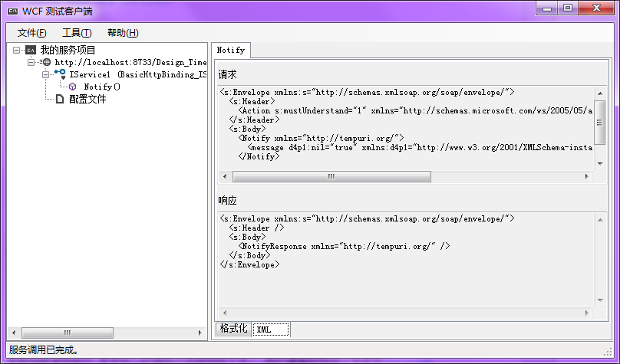The image size is (620, 364).
Task: Click the Action s:mustUnderstand line in request
Action: tap(415, 111)
